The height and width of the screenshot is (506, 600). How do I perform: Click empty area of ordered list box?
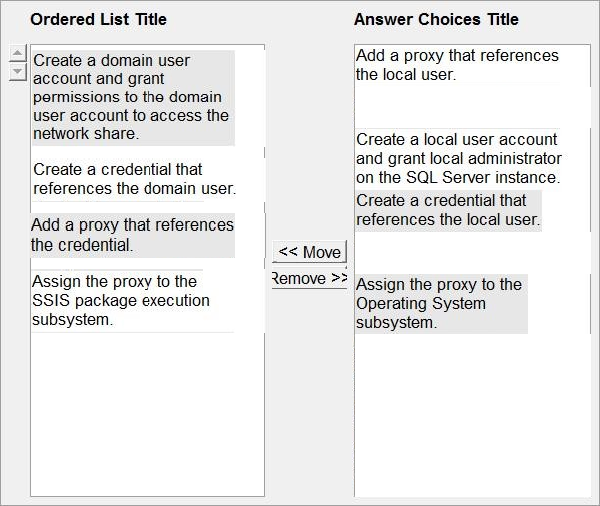(147, 415)
